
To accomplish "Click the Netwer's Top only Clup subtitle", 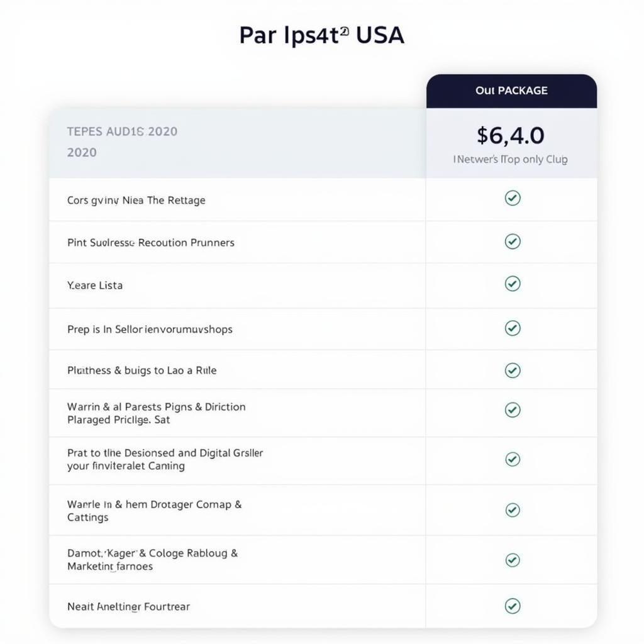I will (510, 159).
